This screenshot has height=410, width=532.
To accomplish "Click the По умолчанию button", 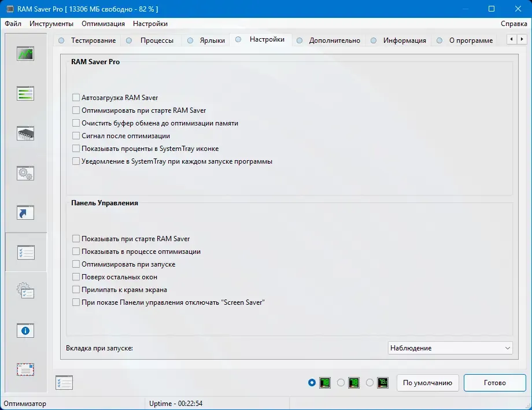I will pyautogui.click(x=427, y=383).
